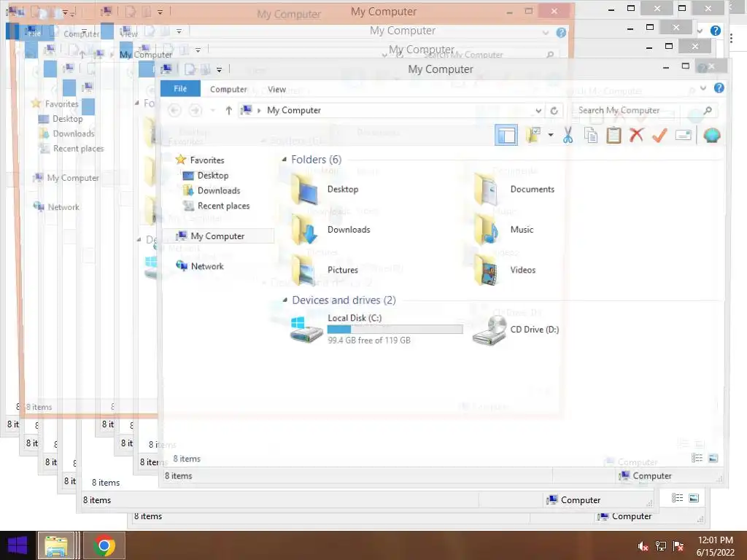Switch front window to details view

[697, 458]
